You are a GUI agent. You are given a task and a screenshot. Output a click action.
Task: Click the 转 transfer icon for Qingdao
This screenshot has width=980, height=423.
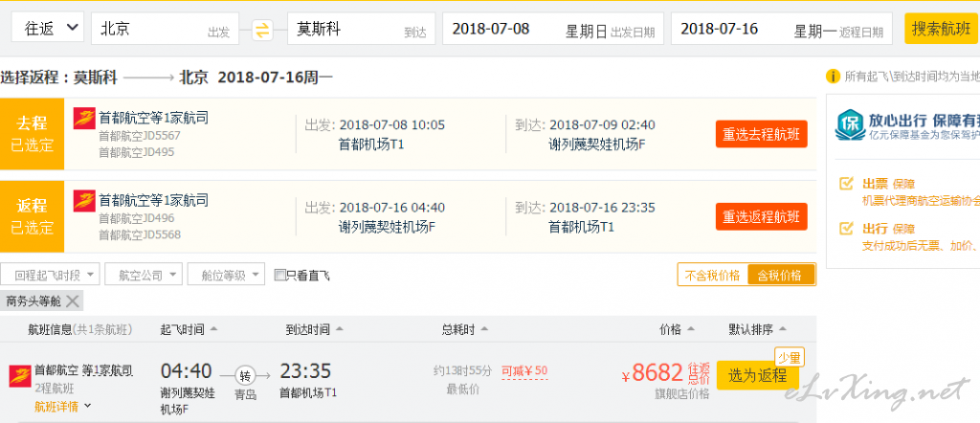[245, 376]
